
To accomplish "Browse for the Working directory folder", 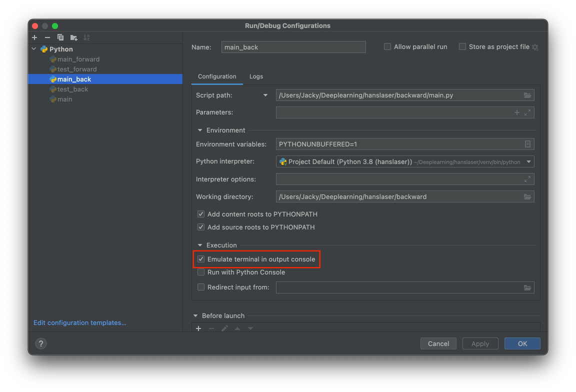I will click(x=527, y=196).
